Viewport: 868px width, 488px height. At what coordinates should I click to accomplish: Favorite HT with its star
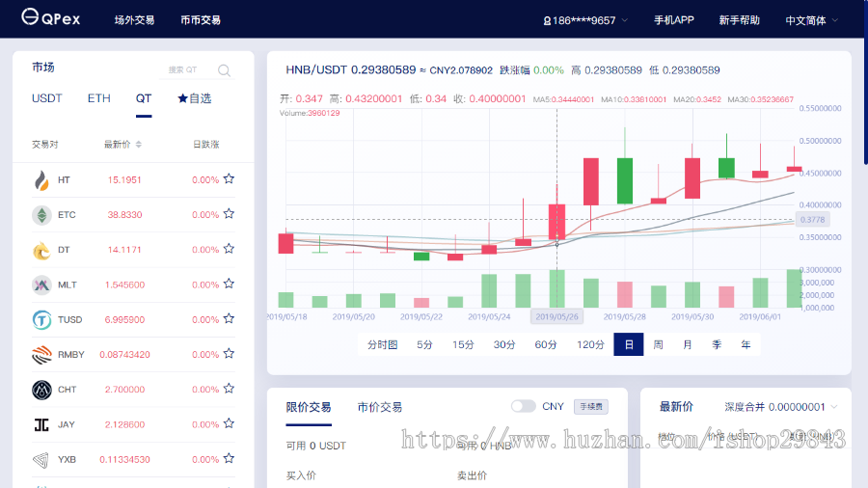click(229, 178)
